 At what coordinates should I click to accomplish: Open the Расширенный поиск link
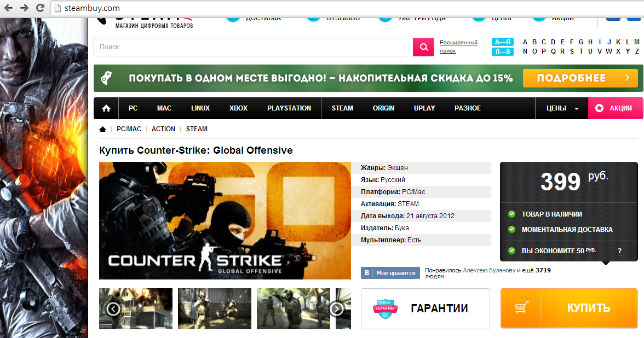point(458,46)
